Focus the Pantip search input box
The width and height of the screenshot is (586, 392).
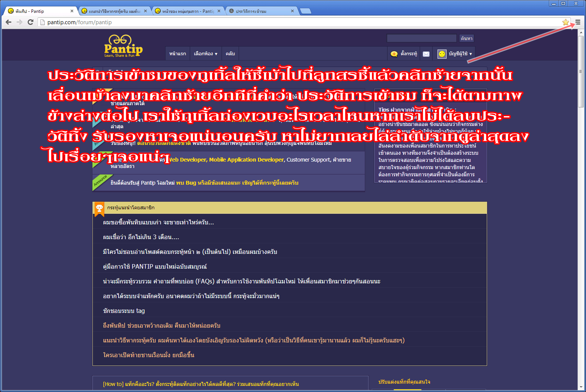coord(422,38)
